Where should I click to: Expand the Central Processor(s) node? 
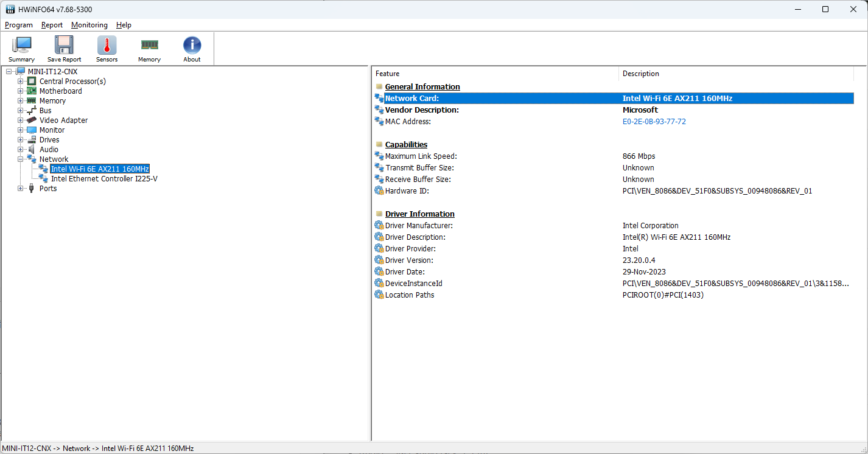click(x=20, y=81)
